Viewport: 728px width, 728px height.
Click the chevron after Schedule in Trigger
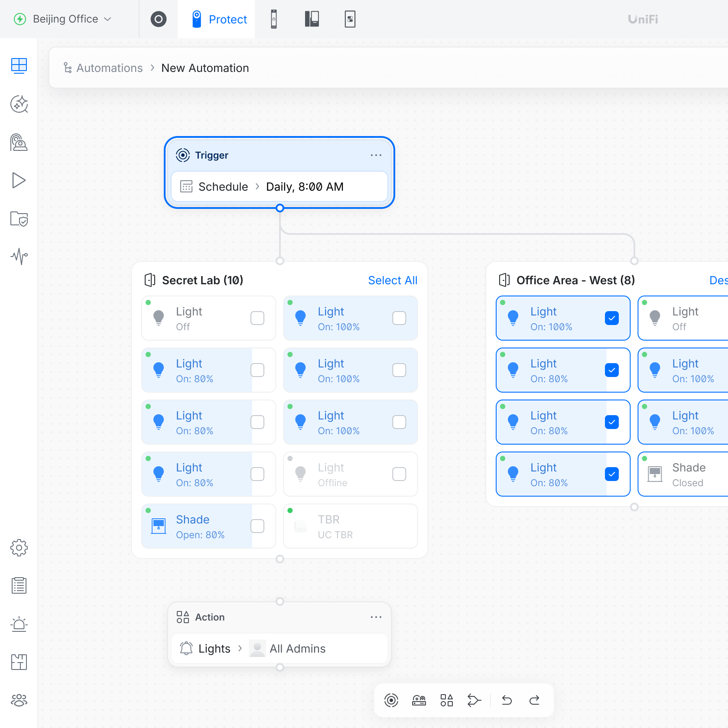click(x=257, y=186)
